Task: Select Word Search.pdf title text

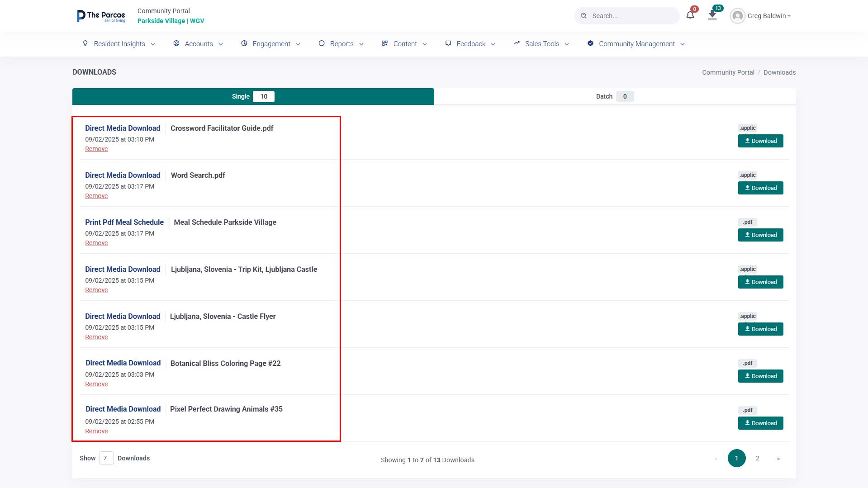Action: pos(198,175)
